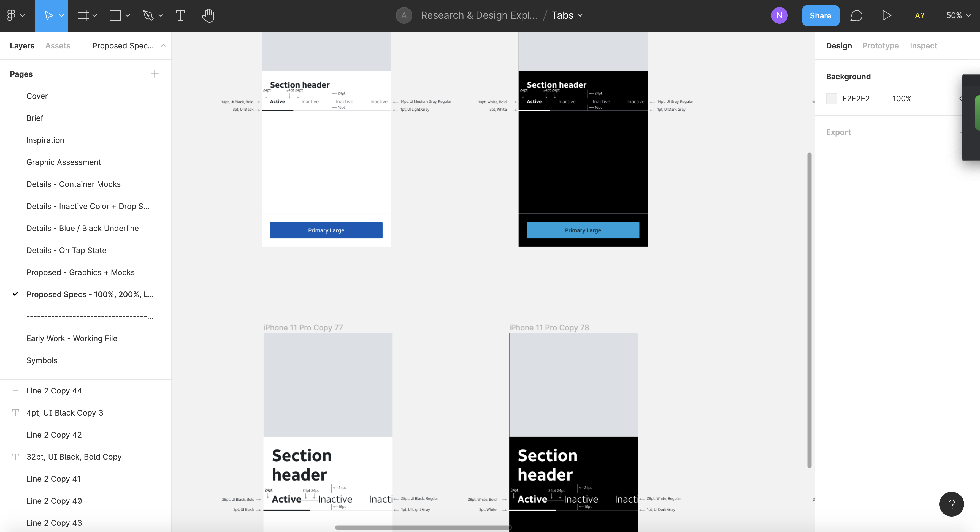Open the Figma main menu icon

pyautogui.click(x=11, y=15)
